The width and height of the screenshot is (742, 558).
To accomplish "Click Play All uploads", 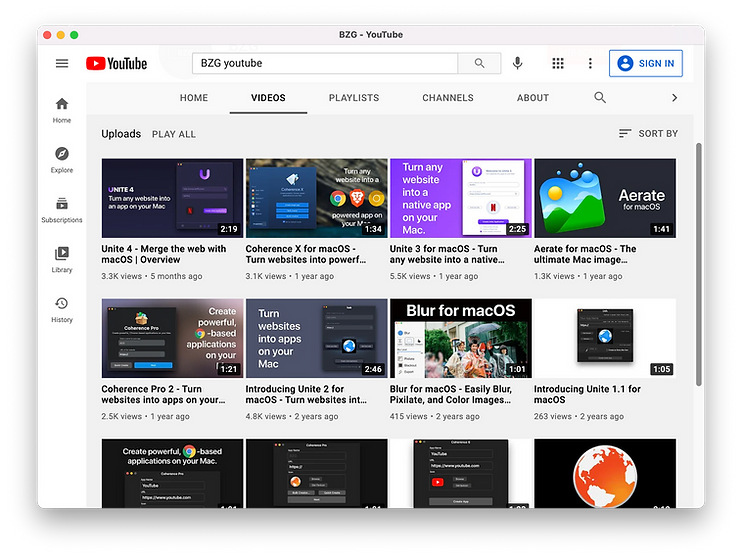I will [174, 134].
